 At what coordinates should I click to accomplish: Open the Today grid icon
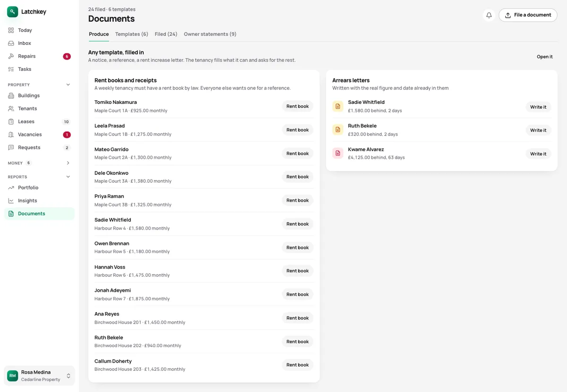click(11, 30)
